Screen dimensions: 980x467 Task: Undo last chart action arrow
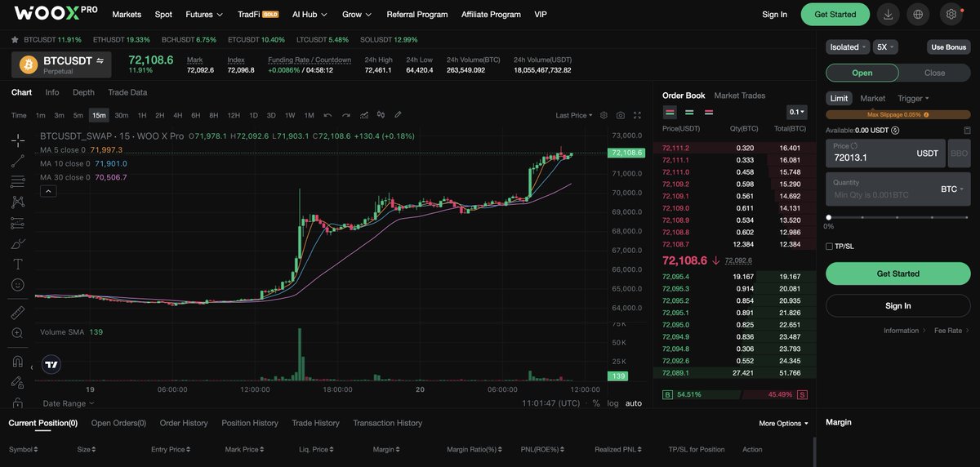pyautogui.click(x=327, y=115)
